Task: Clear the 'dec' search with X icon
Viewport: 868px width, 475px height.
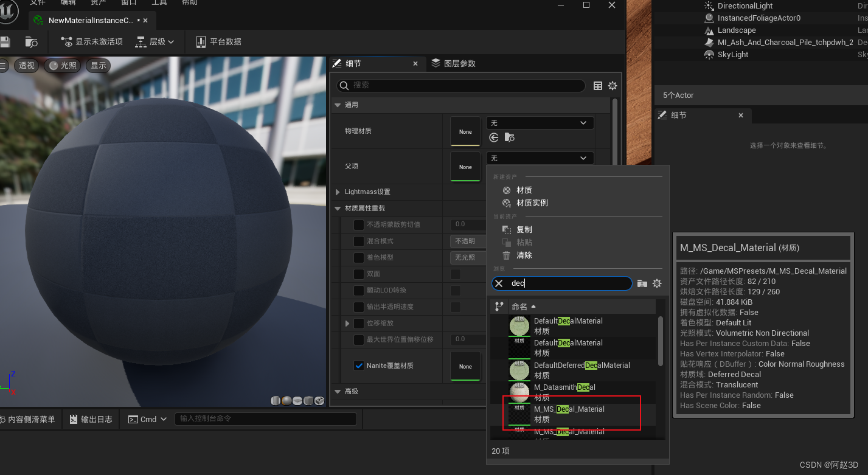Action: coord(499,283)
